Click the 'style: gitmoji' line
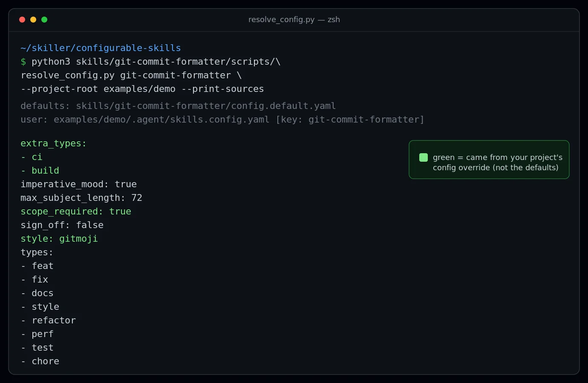The height and width of the screenshot is (383, 588). [x=59, y=239]
